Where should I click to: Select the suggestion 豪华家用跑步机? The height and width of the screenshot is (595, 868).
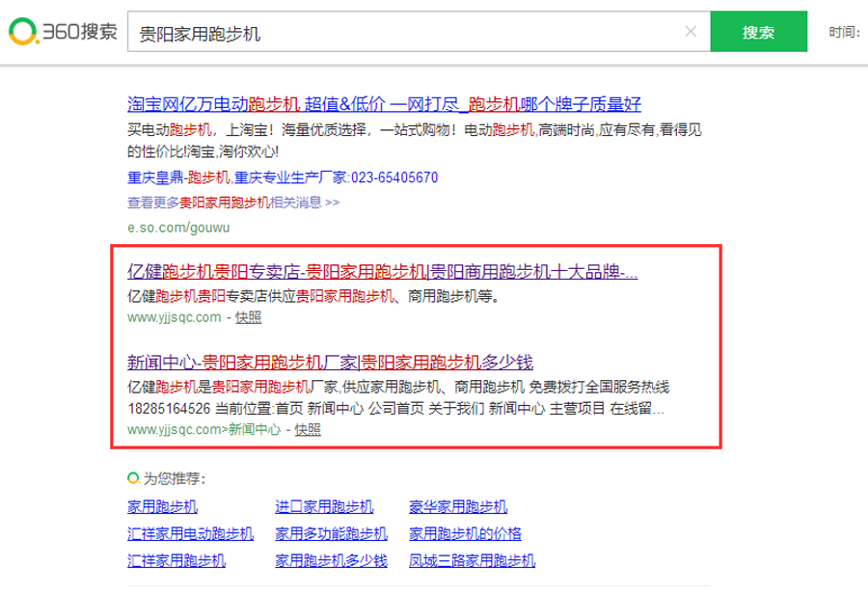(x=458, y=506)
